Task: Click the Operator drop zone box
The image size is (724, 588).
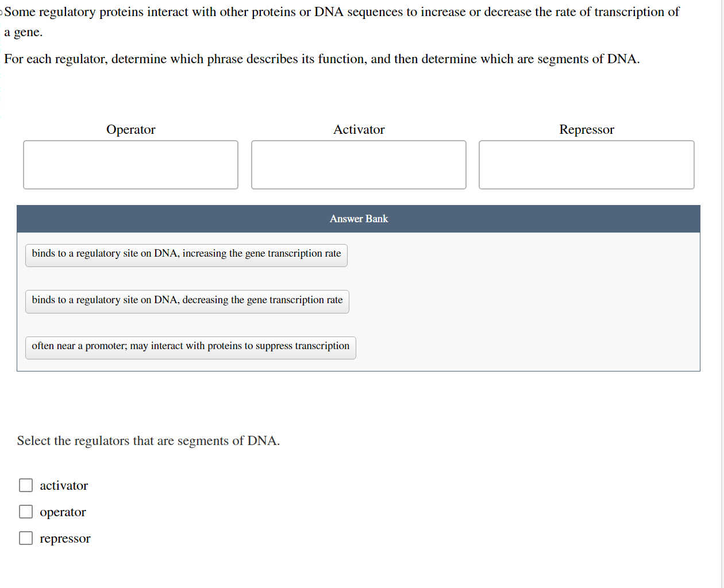Action: (x=130, y=165)
